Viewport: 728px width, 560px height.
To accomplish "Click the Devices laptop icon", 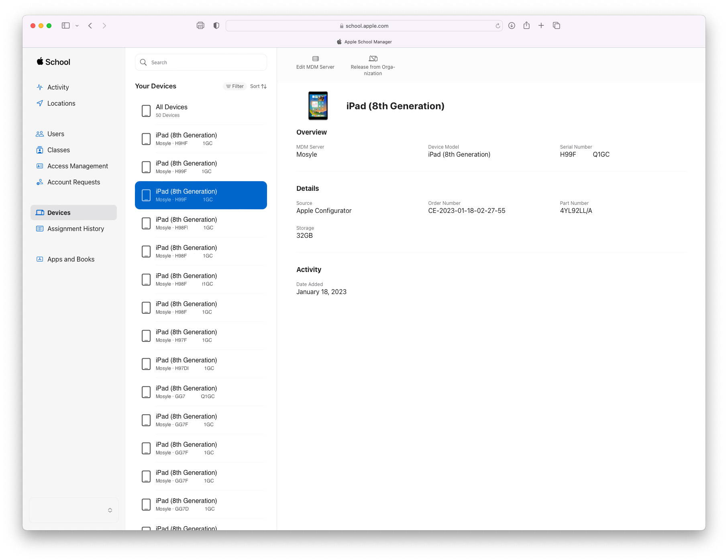I will click(40, 213).
